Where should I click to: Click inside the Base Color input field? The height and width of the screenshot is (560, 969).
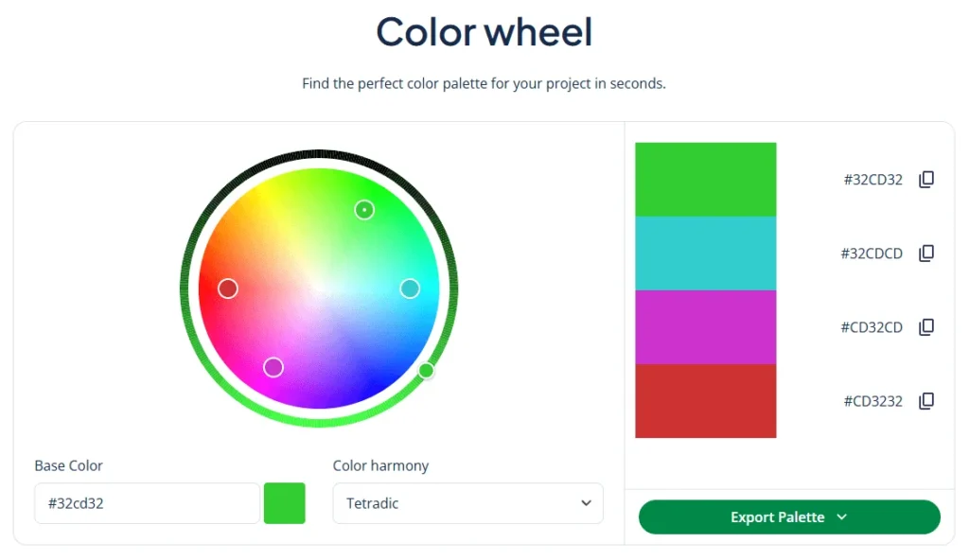pyautogui.click(x=147, y=503)
